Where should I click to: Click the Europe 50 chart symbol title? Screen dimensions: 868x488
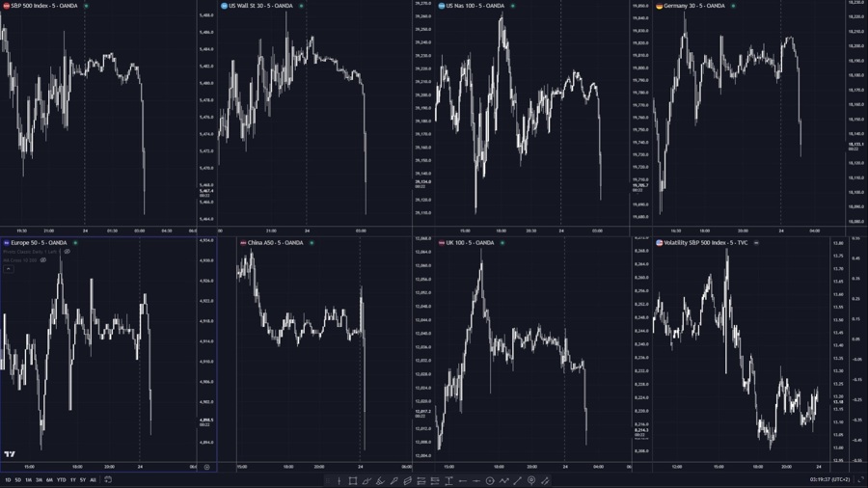click(x=39, y=242)
